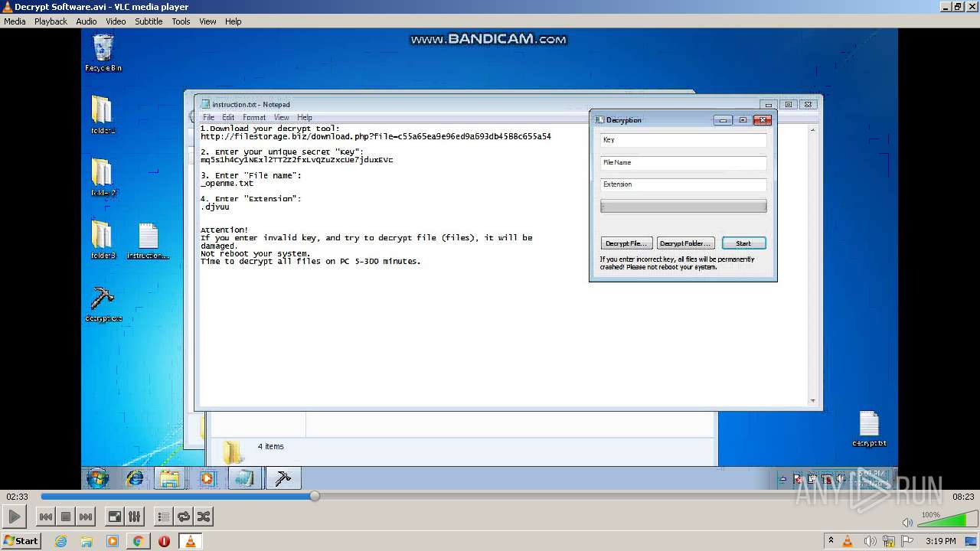Screen dimensions: 980x551
Task: Click the VLC seek bar handle
Action: click(315, 496)
